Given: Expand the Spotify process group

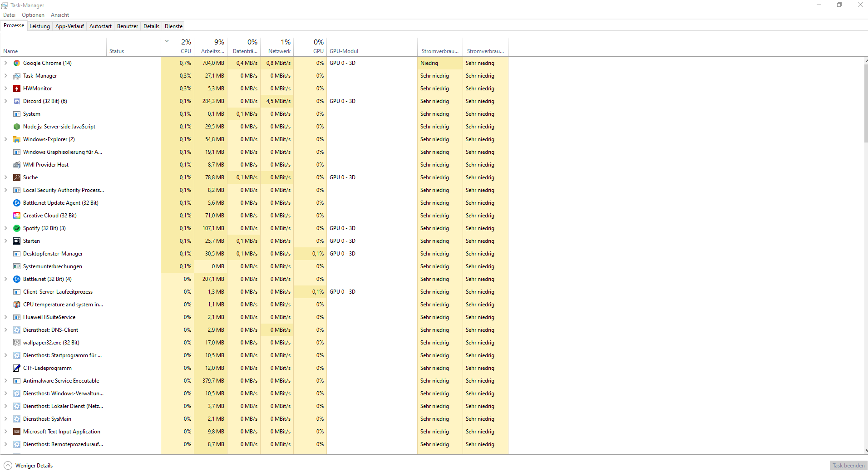Looking at the screenshot, I should (x=6, y=228).
